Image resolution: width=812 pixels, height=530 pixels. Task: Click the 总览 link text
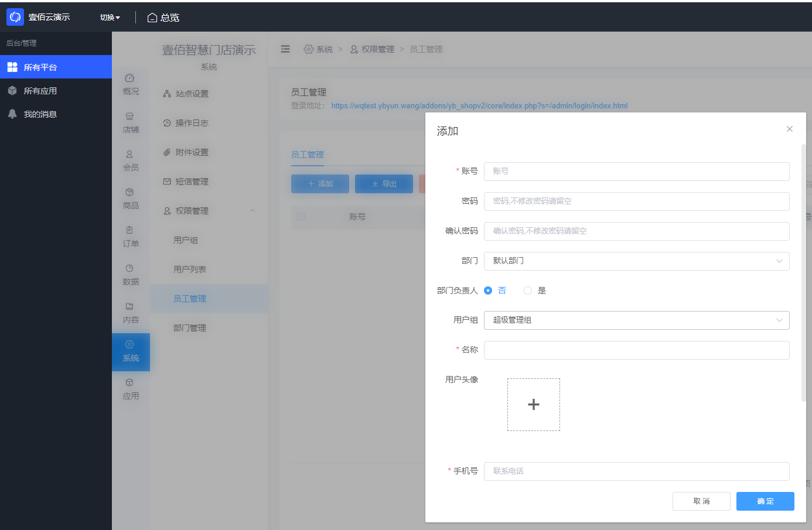point(170,18)
